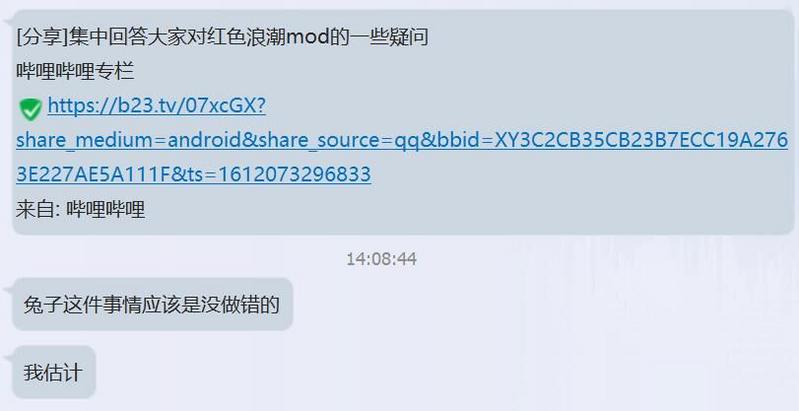This screenshot has height=411, width=799.
Task: Click the green security shield icon
Action: point(31,109)
